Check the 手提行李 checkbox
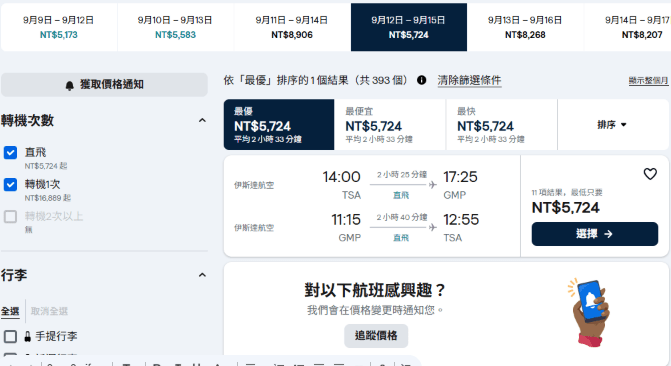This screenshot has width=671, height=366. click(x=10, y=336)
